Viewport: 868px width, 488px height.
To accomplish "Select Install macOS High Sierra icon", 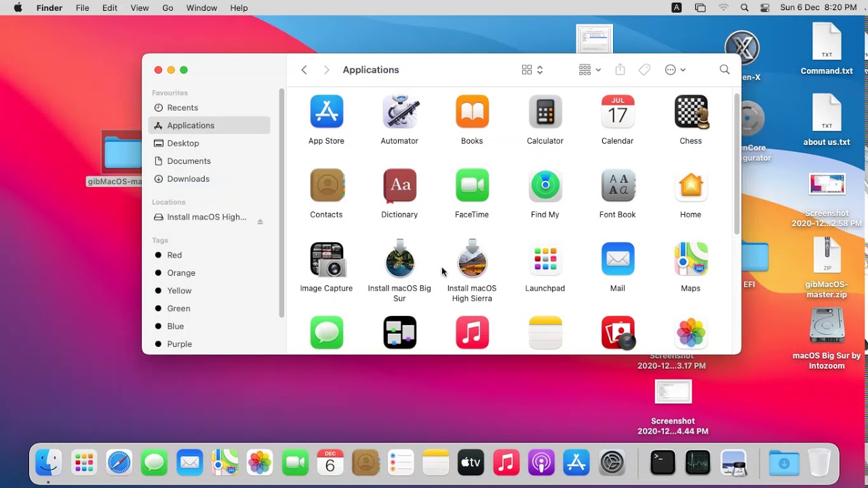I will pyautogui.click(x=472, y=259).
